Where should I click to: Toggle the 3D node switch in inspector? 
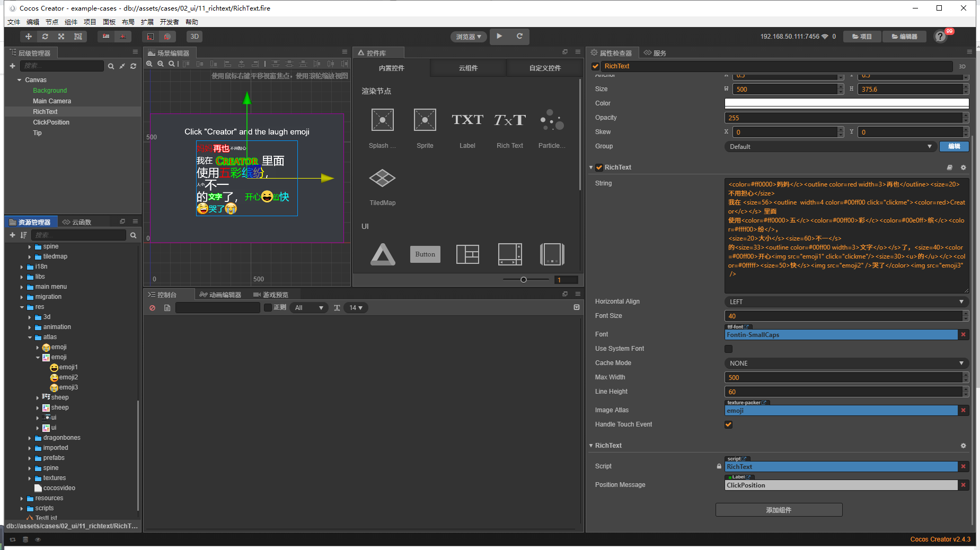pos(962,66)
